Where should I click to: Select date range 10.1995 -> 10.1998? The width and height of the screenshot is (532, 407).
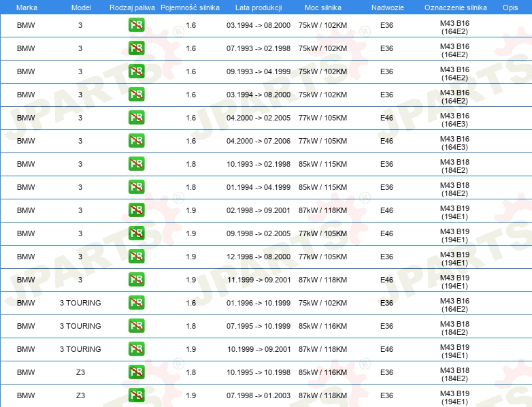(x=259, y=372)
